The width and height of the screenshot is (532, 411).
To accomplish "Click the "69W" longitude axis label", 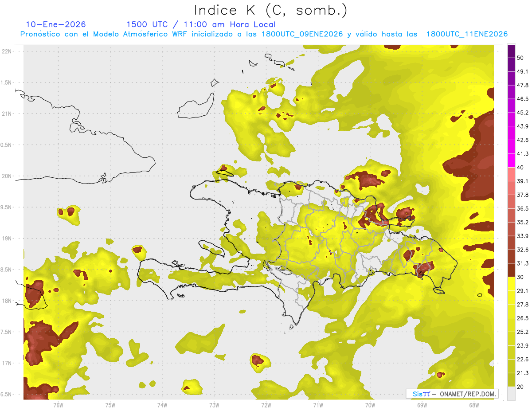I will [x=422, y=404].
